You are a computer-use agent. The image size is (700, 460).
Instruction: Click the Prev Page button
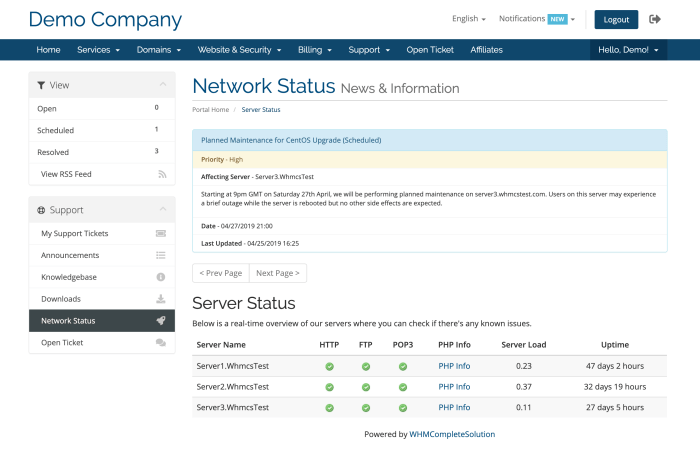pos(221,273)
